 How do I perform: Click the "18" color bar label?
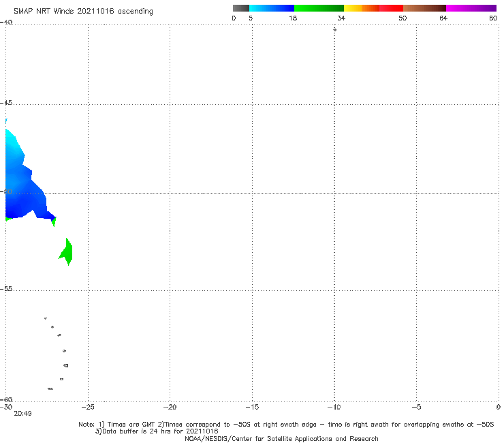click(293, 18)
